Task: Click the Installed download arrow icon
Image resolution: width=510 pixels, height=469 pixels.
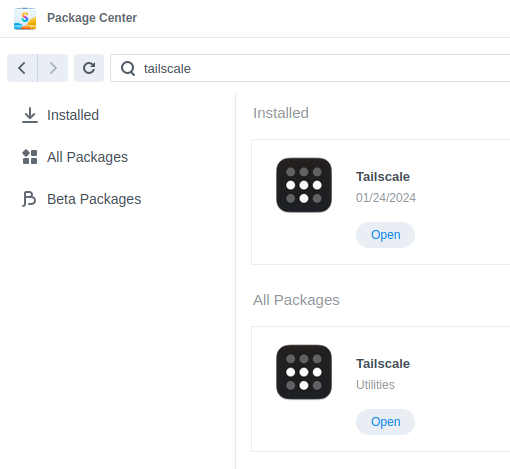Action: [x=30, y=115]
